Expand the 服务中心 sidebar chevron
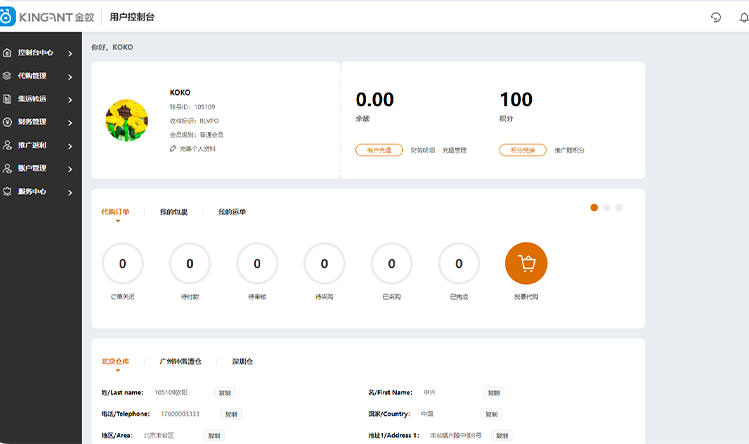 coord(70,192)
